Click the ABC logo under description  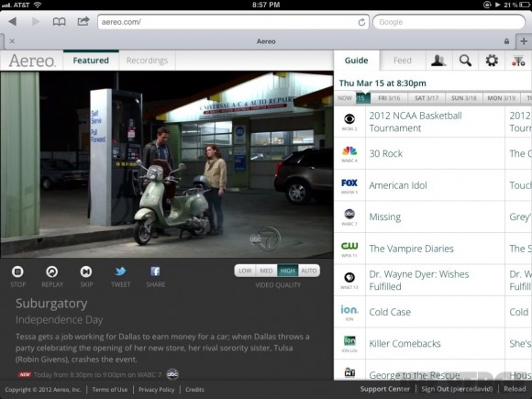coord(172,374)
